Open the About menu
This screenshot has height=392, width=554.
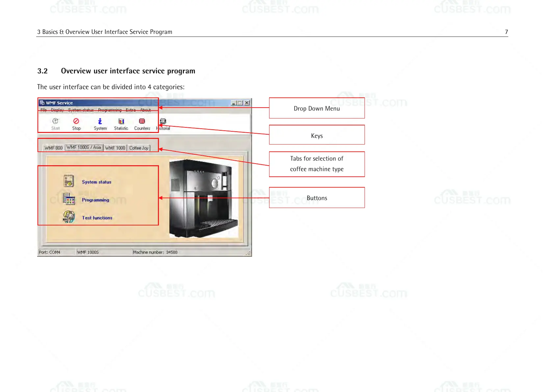[145, 110]
